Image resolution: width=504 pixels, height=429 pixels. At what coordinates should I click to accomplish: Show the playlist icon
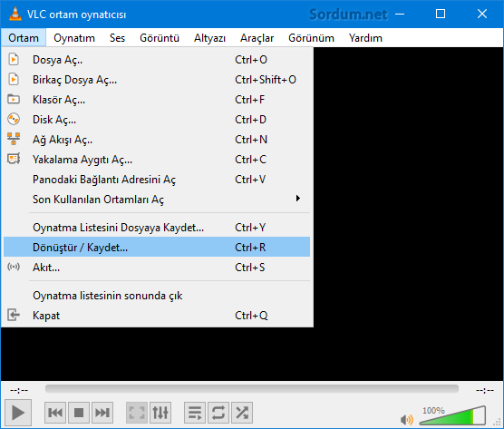195,413
